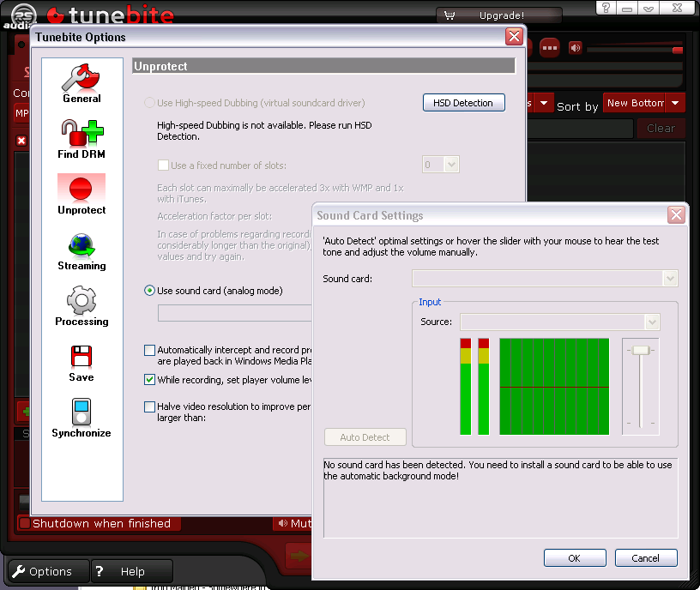Open the Processing options section
Viewport: 700px width, 590px height.
81,307
